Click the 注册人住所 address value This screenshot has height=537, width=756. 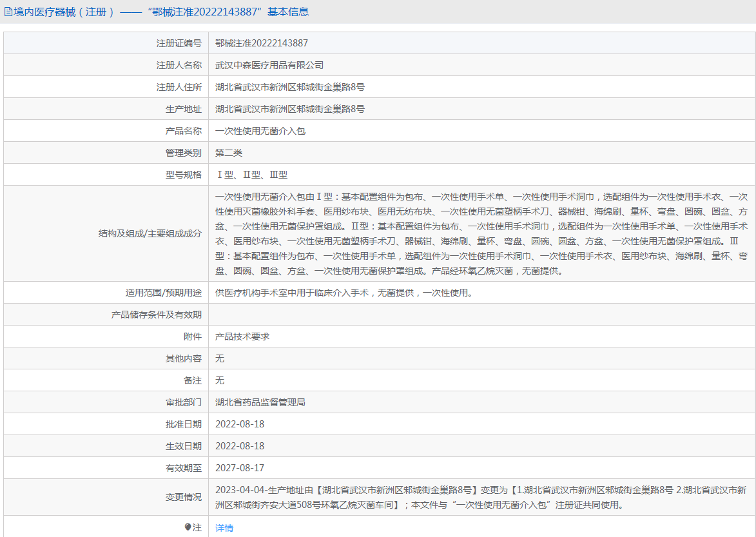point(289,87)
